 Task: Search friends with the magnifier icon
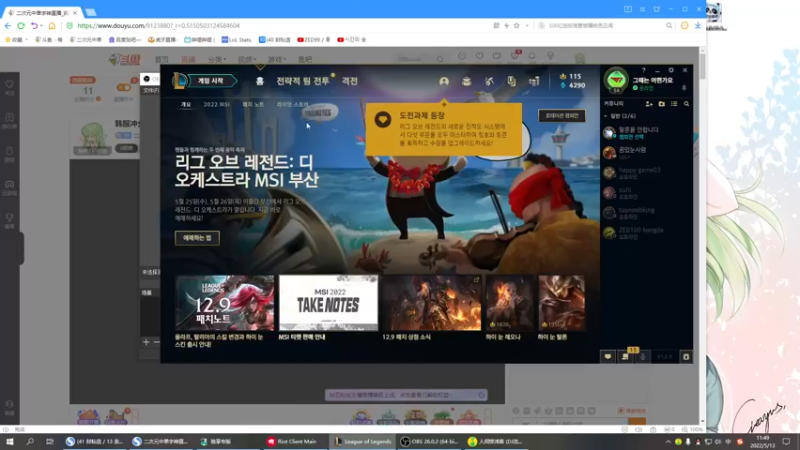[x=686, y=104]
